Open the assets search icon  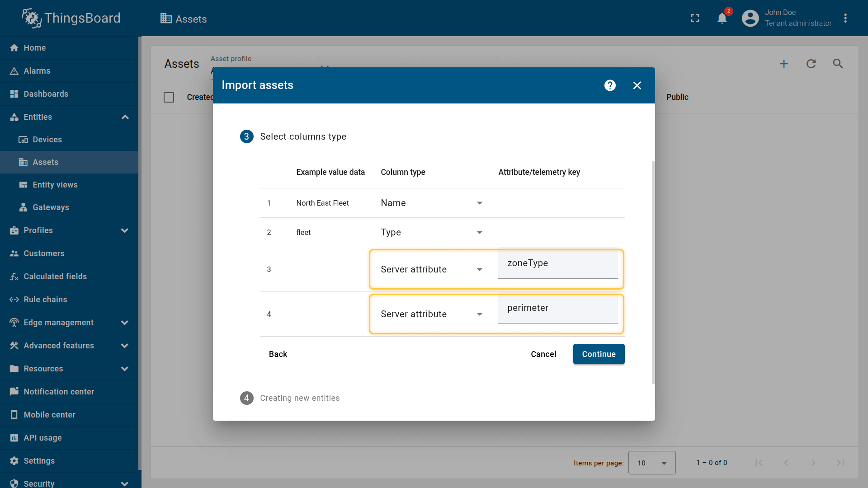(838, 64)
